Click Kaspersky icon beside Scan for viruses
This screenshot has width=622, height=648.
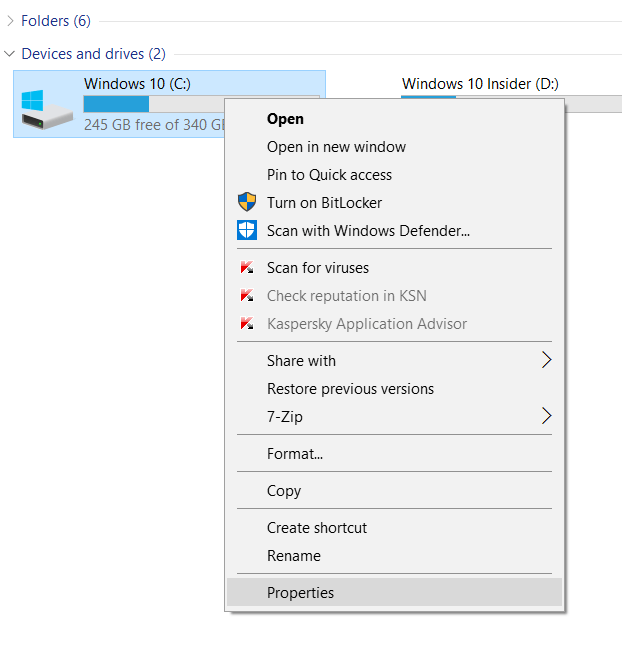247,267
